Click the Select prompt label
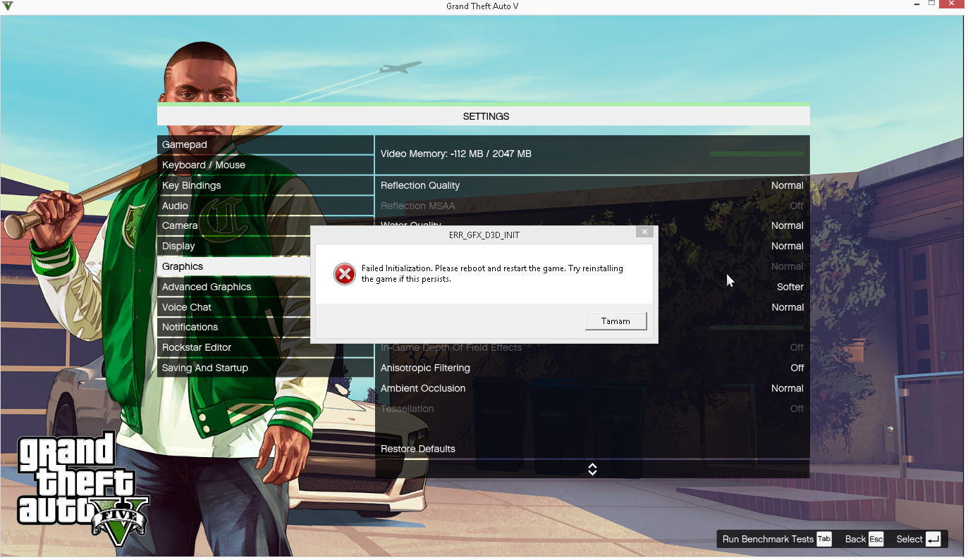This screenshot has height=560, width=968. (x=909, y=539)
